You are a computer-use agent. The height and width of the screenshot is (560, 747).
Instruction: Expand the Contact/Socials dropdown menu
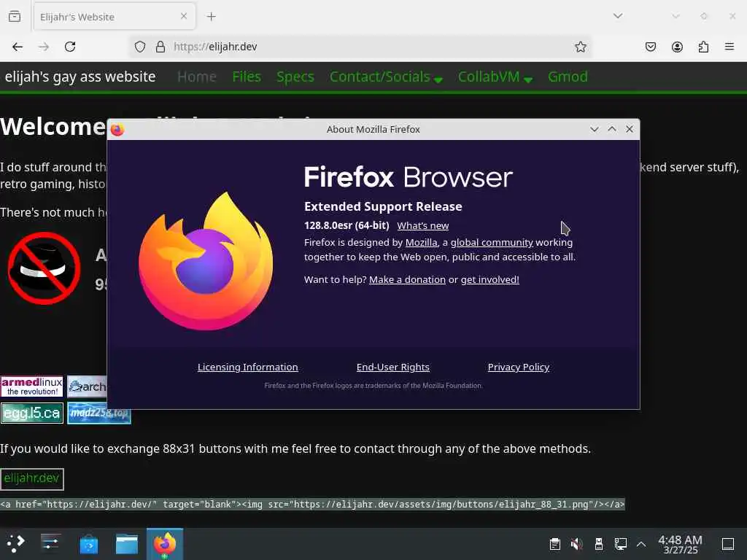click(x=386, y=77)
